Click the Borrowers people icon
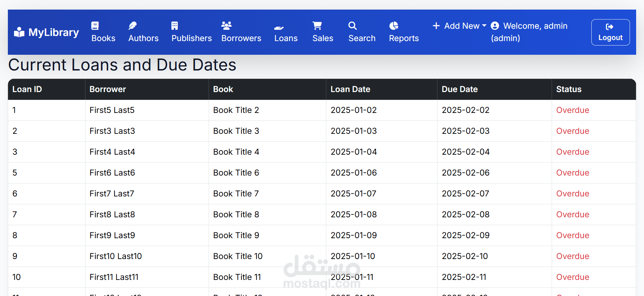Viewport: 644px width, 296px height. pyautogui.click(x=226, y=26)
